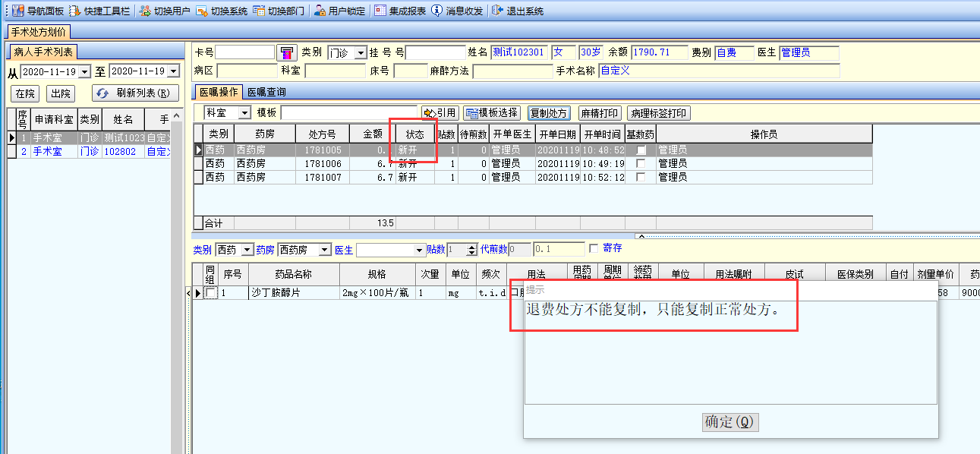
Task: Adjust the 贴数 spinner arrows
Action: pyautogui.click(x=471, y=250)
